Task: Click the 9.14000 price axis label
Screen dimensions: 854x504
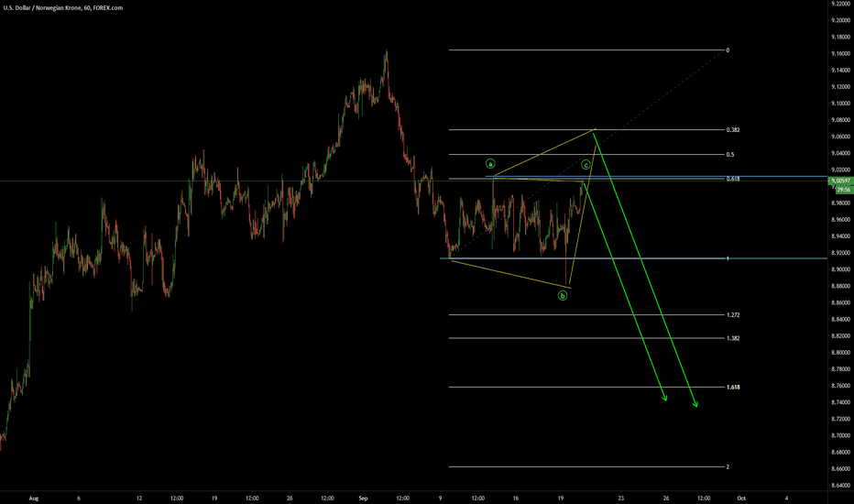Action: click(840, 71)
